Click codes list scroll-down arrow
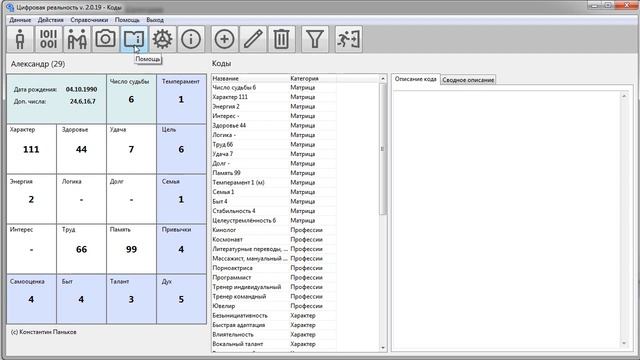 click(x=383, y=348)
